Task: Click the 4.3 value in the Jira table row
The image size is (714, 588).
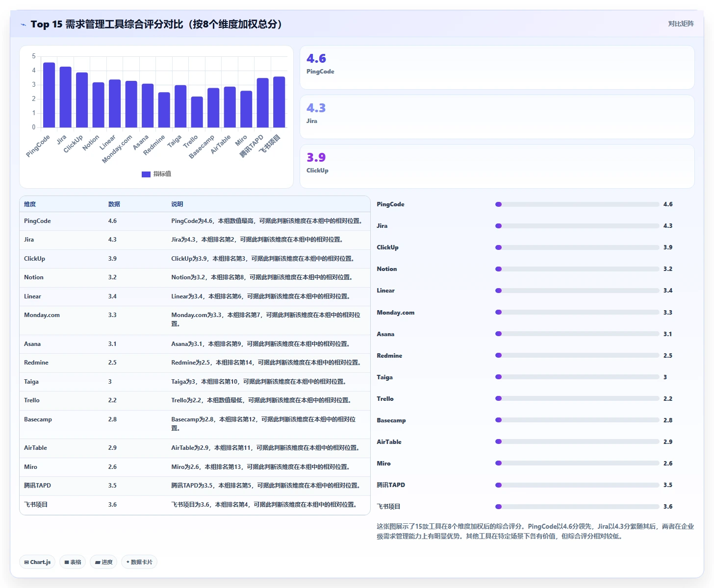Action: [x=112, y=240]
